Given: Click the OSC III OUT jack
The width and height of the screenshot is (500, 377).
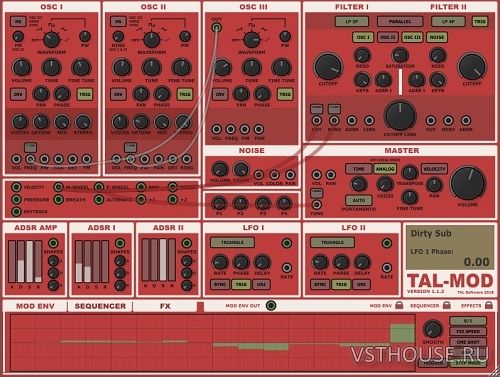Looking at the screenshot, I should (x=217, y=28).
